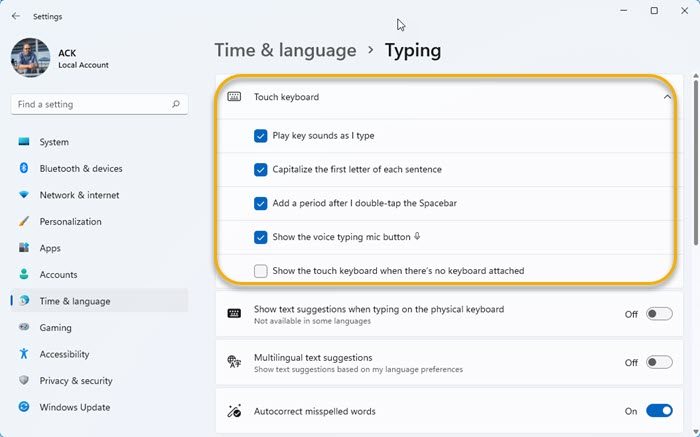Open Accounts page
Image resolution: width=700 pixels, height=437 pixels.
(99, 274)
